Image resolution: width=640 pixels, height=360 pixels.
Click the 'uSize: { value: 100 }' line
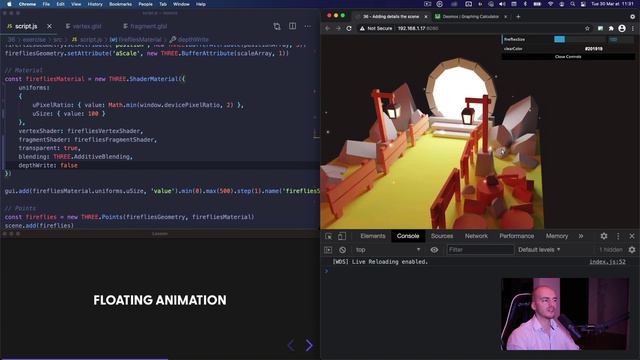(x=69, y=113)
